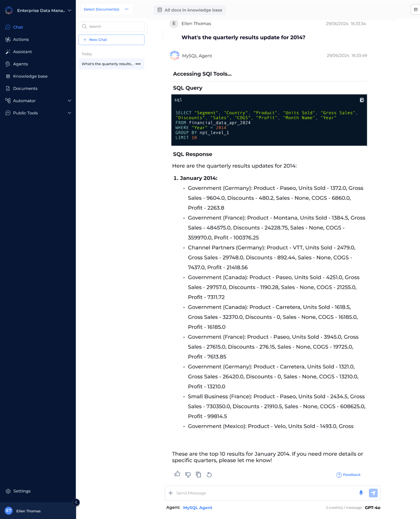The image size is (420, 519).
Task: Open options for the quarterly results chat
Action: pyautogui.click(x=138, y=64)
